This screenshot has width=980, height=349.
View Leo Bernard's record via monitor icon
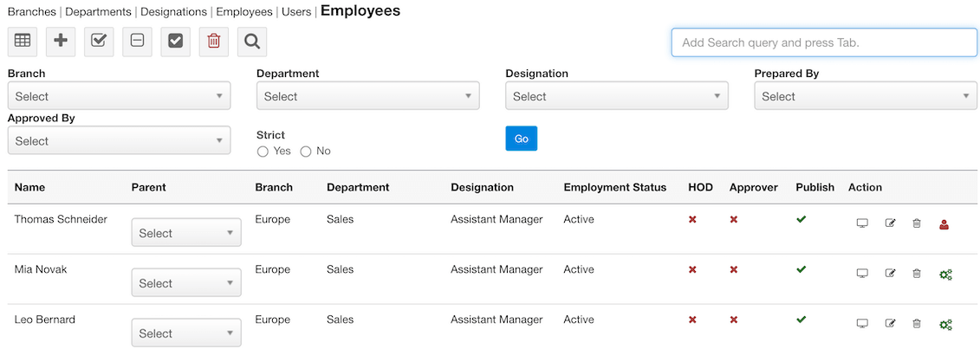coord(862,323)
